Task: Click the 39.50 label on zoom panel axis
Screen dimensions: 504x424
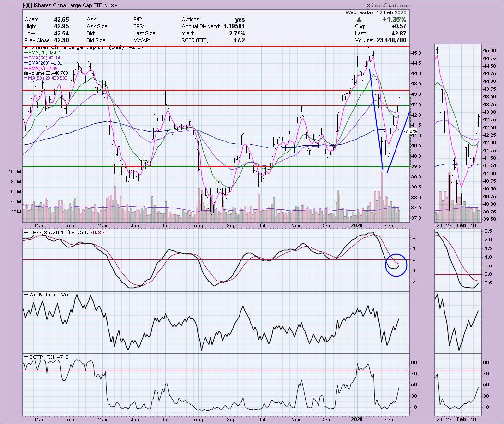Action: click(489, 219)
